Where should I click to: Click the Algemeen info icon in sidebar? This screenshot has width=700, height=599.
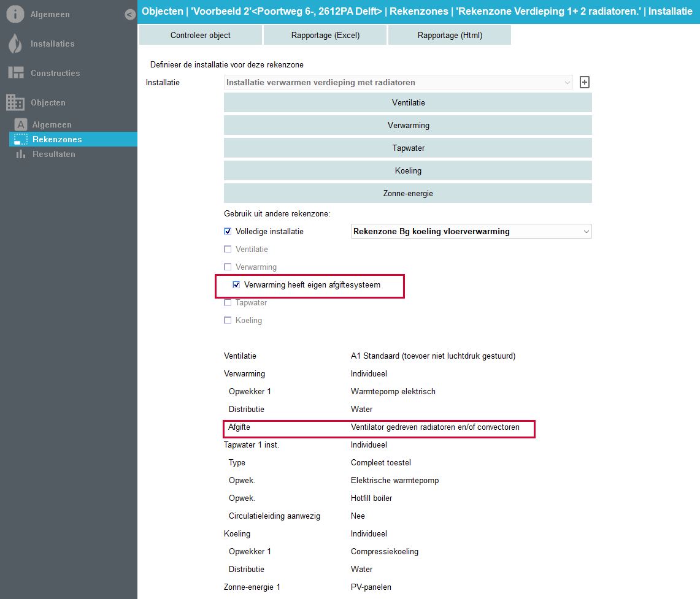click(15, 14)
